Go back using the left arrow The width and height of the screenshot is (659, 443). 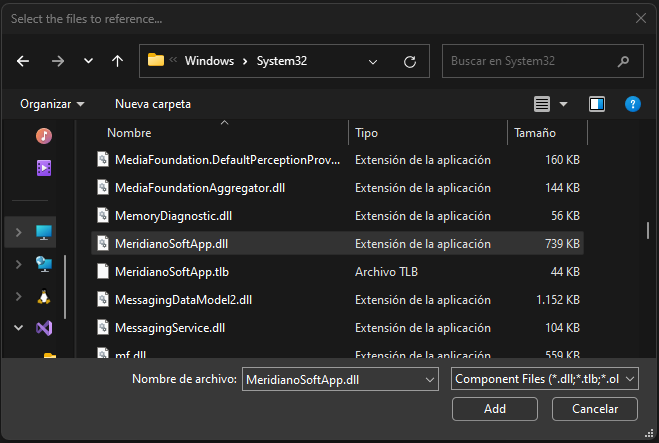click(x=23, y=61)
